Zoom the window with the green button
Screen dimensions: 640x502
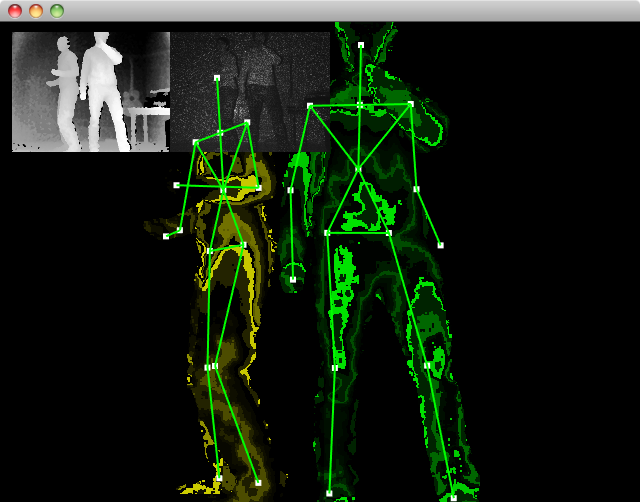[x=57, y=11]
